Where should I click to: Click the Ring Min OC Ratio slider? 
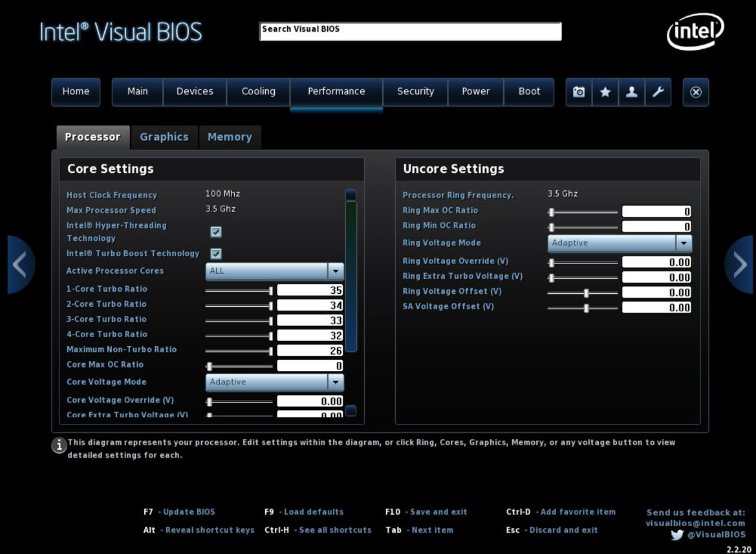(x=583, y=227)
